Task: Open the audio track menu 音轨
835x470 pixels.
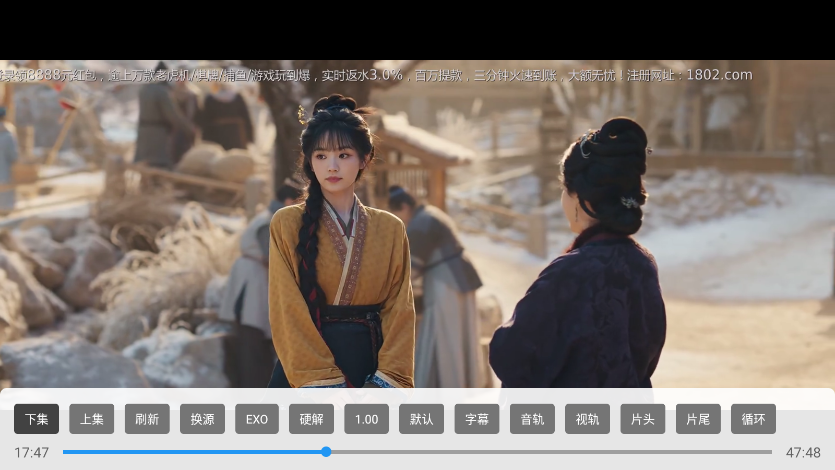Action: [532, 419]
